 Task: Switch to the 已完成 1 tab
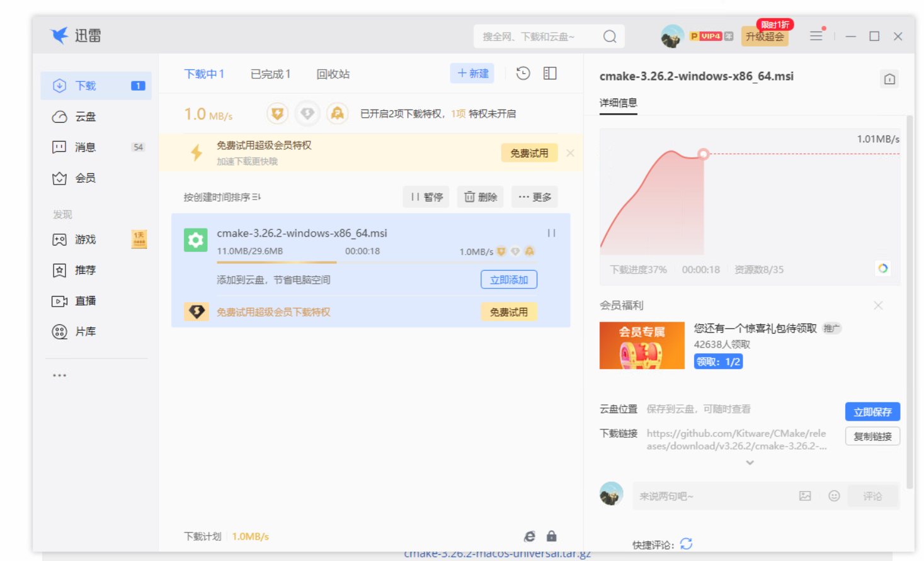tap(271, 74)
